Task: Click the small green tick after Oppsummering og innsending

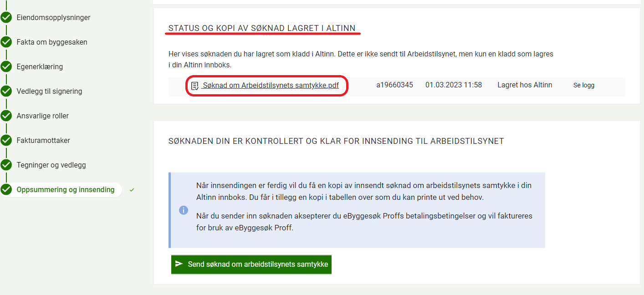Action: click(x=132, y=190)
